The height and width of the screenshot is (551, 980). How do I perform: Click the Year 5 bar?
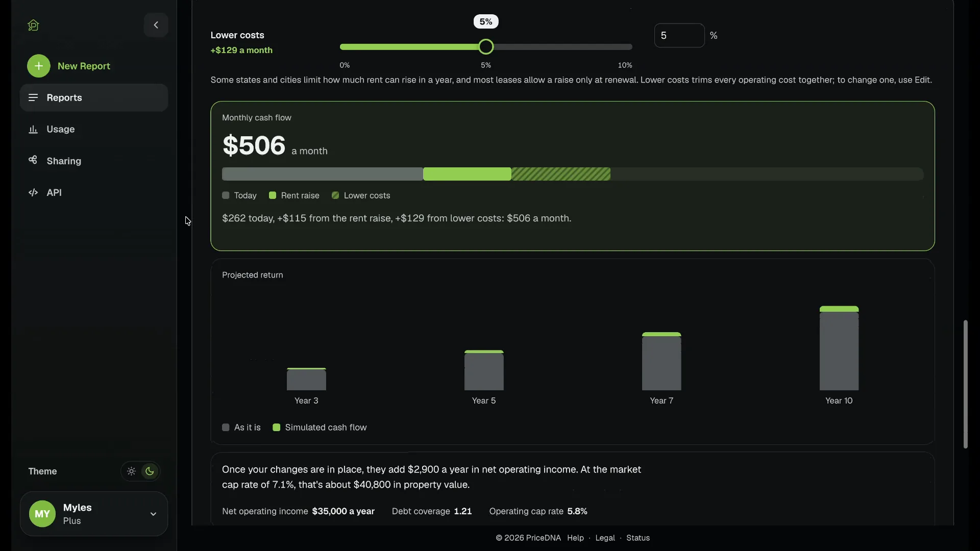[x=484, y=370]
